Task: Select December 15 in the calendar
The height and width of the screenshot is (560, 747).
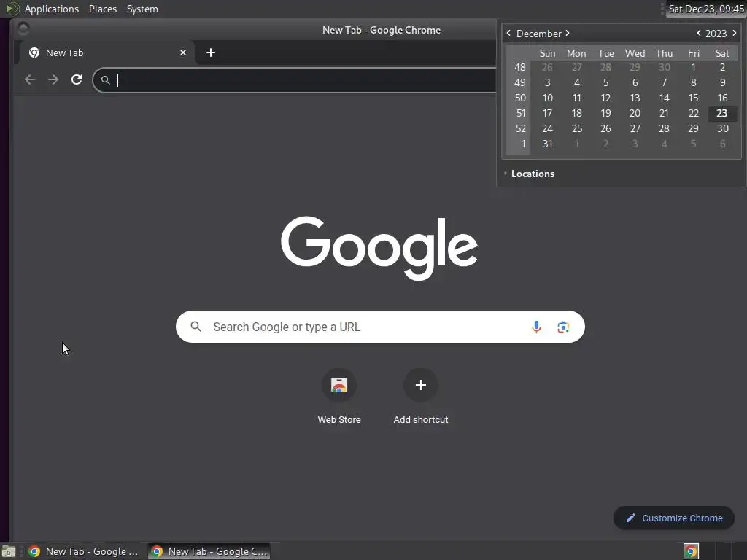Action: (693, 98)
